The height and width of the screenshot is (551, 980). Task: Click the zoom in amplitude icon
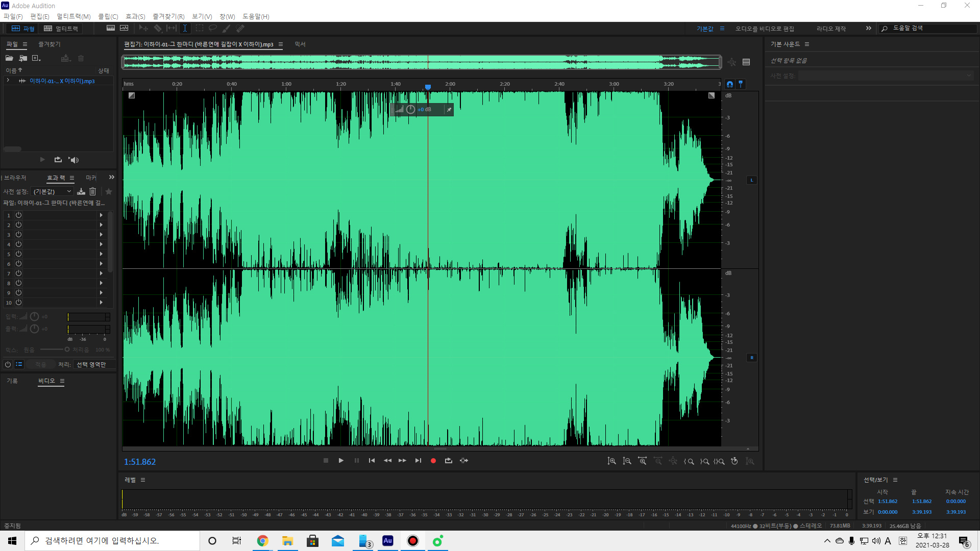point(612,461)
